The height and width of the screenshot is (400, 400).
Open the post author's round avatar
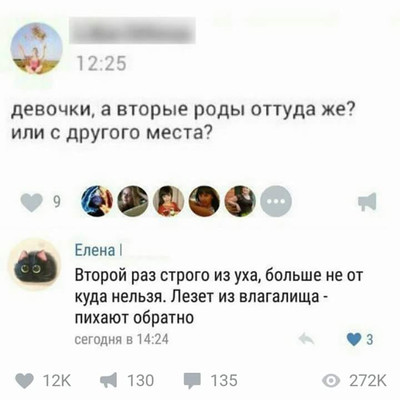[x=37, y=48]
